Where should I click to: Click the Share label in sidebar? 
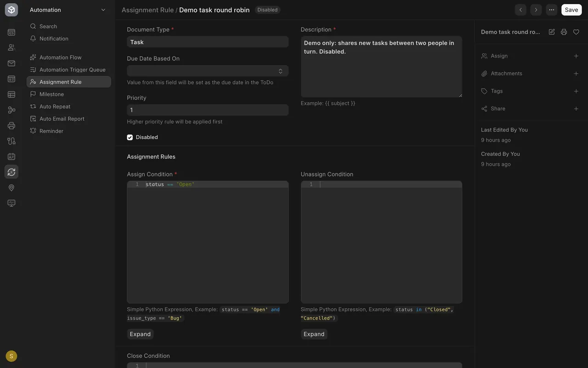pyautogui.click(x=498, y=109)
